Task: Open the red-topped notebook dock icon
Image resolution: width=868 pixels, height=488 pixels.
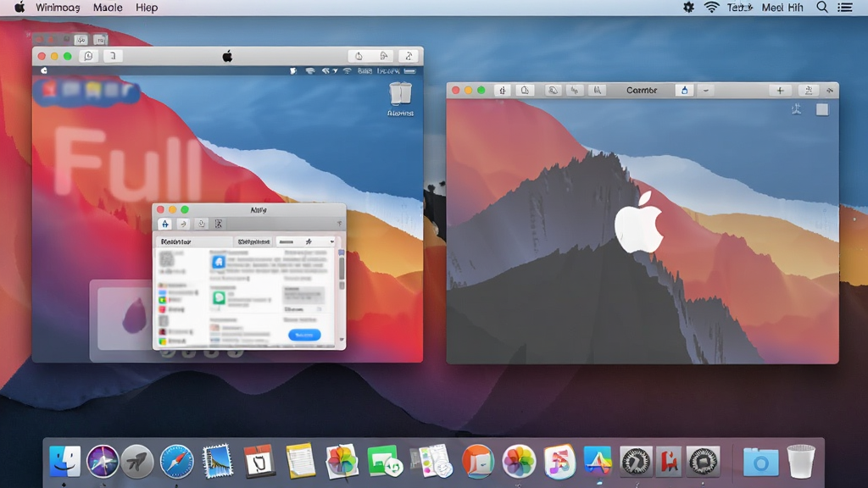Action: [x=259, y=461]
